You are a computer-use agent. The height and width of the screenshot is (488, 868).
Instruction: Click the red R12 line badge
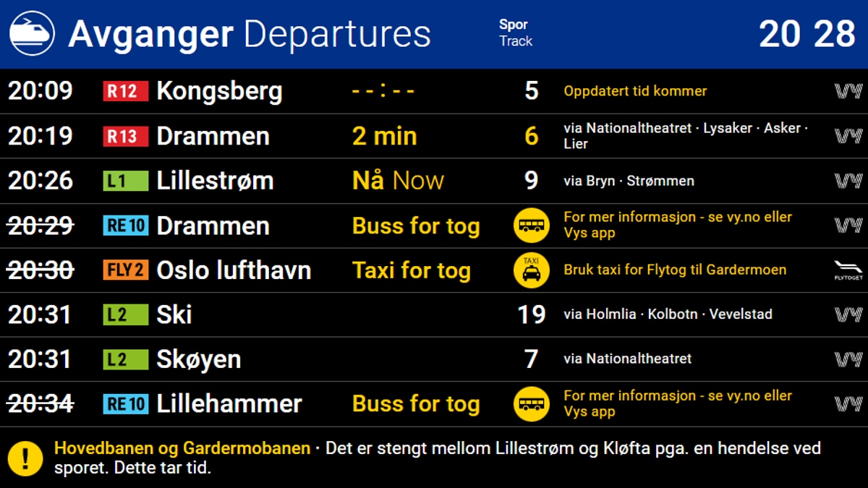click(x=125, y=91)
